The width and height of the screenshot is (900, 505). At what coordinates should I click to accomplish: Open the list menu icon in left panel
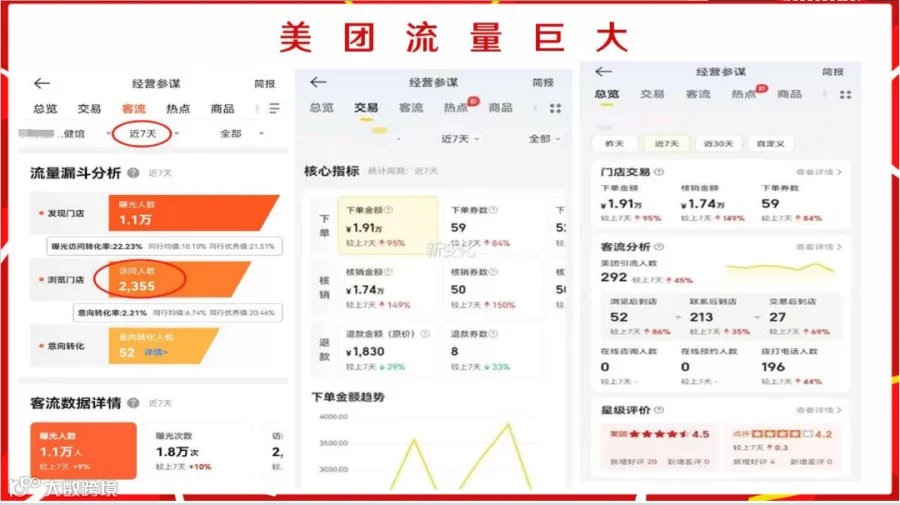pos(274,108)
